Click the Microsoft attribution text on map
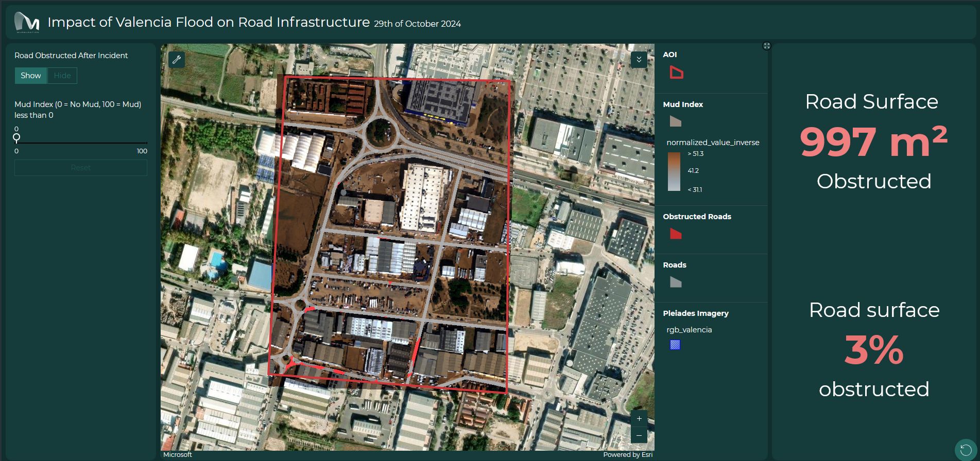The height and width of the screenshot is (461, 980). tap(178, 455)
